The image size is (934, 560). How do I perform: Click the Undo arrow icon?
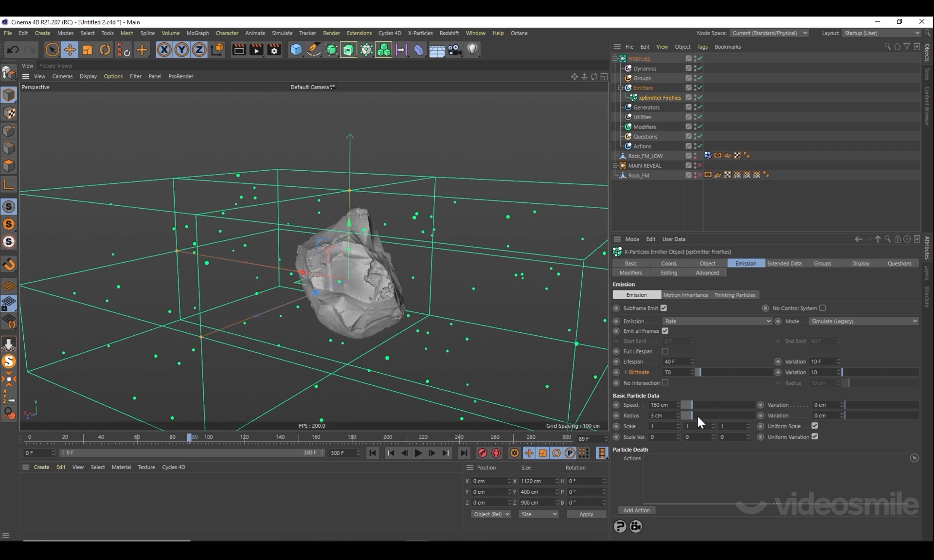pyautogui.click(x=13, y=50)
